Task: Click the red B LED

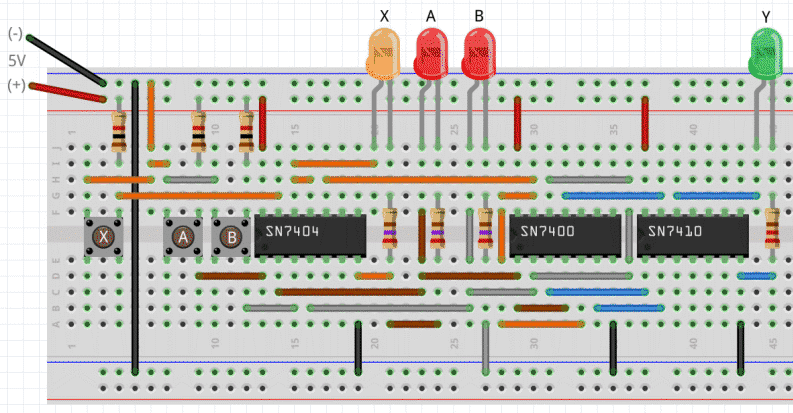Action: (x=478, y=55)
